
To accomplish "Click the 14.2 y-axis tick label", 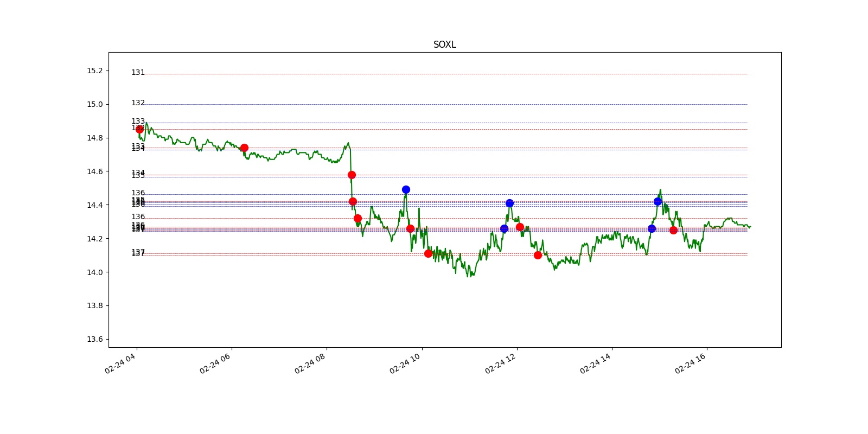I will [x=94, y=239].
